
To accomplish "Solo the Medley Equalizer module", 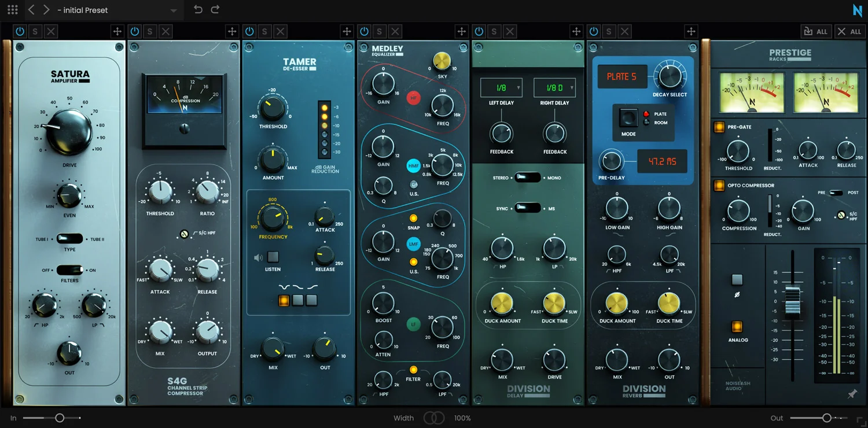I will click(379, 31).
